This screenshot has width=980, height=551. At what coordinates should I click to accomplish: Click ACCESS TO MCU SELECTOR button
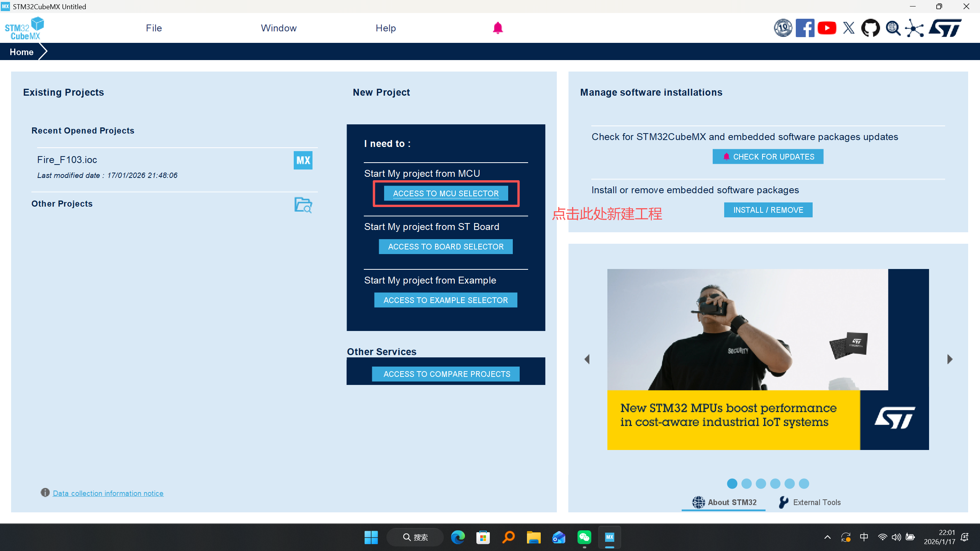tap(446, 193)
